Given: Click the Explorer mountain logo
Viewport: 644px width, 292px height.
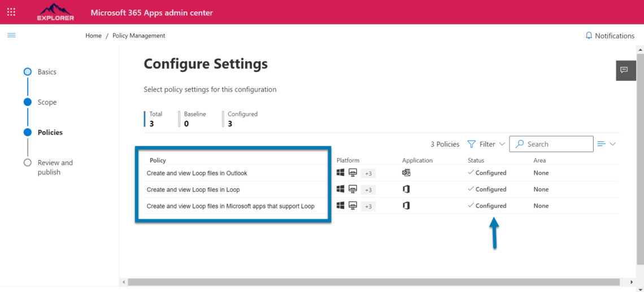Looking at the screenshot, I should coord(55,12).
